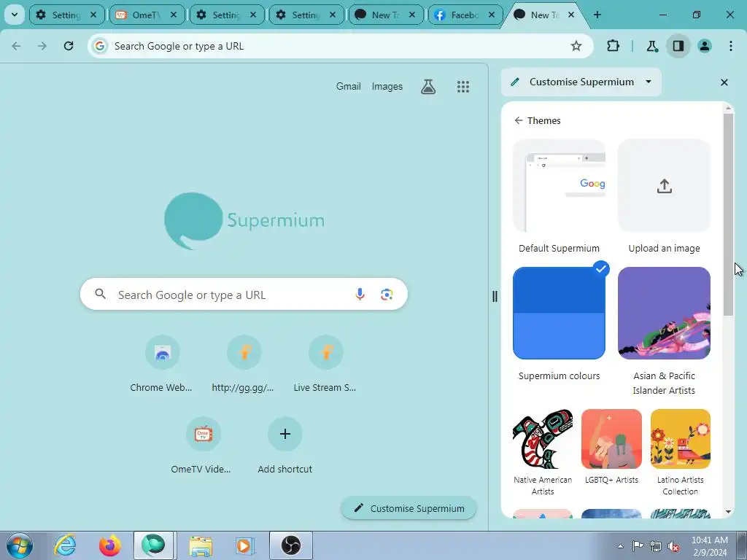The height and width of the screenshot is (560, 747).
Task: Bookmark this tab with the star icon
Action: tap(576, 46)
